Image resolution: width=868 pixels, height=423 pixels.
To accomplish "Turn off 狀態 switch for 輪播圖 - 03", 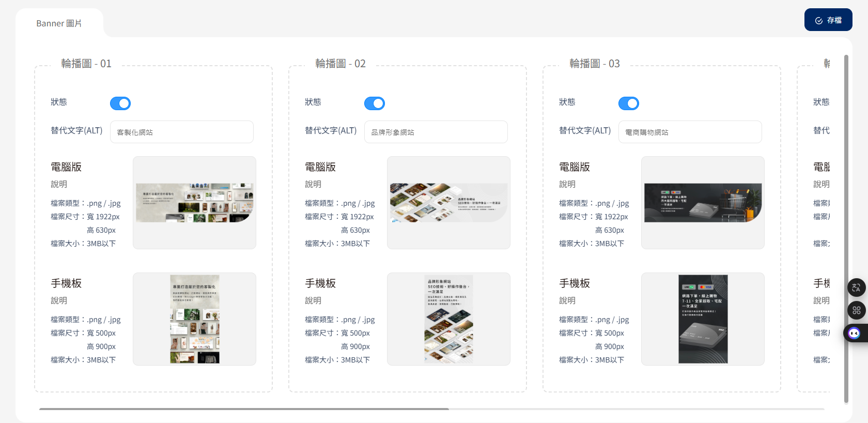I will tap(629, 103).
